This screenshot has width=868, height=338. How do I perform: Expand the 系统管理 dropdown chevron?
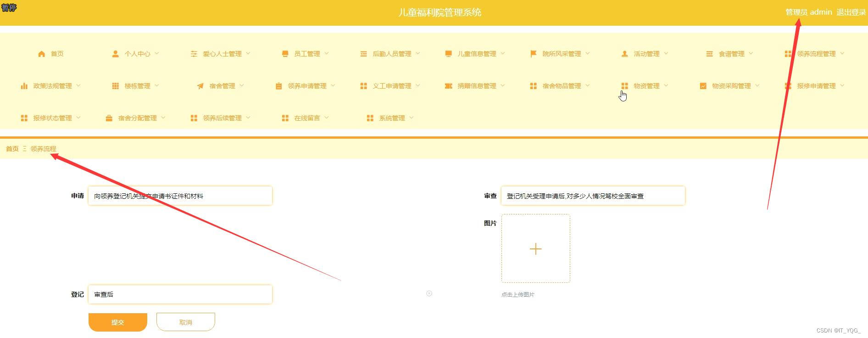412,118
